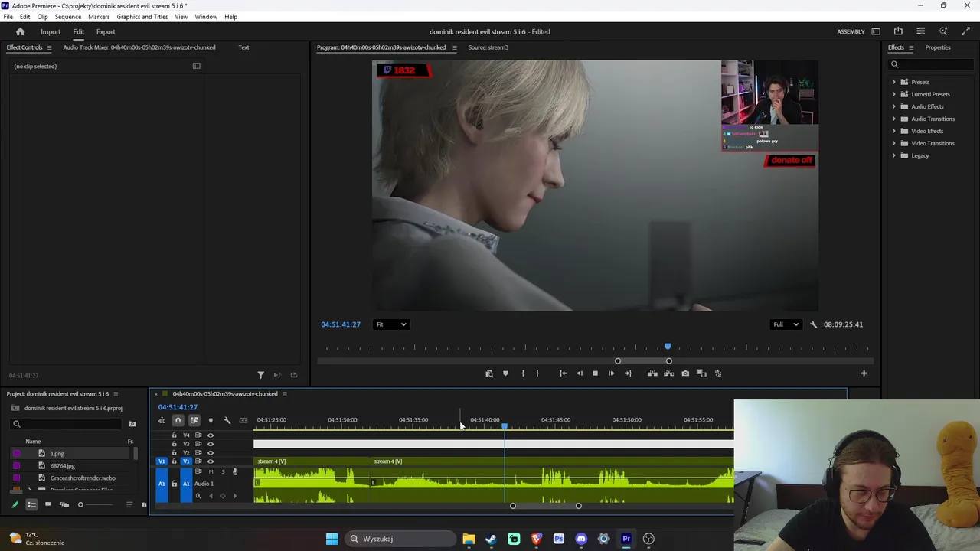The height and width of the screenshot is (551, 980).
Task: Search the Effects panel field
Action: tap(930, 64)
